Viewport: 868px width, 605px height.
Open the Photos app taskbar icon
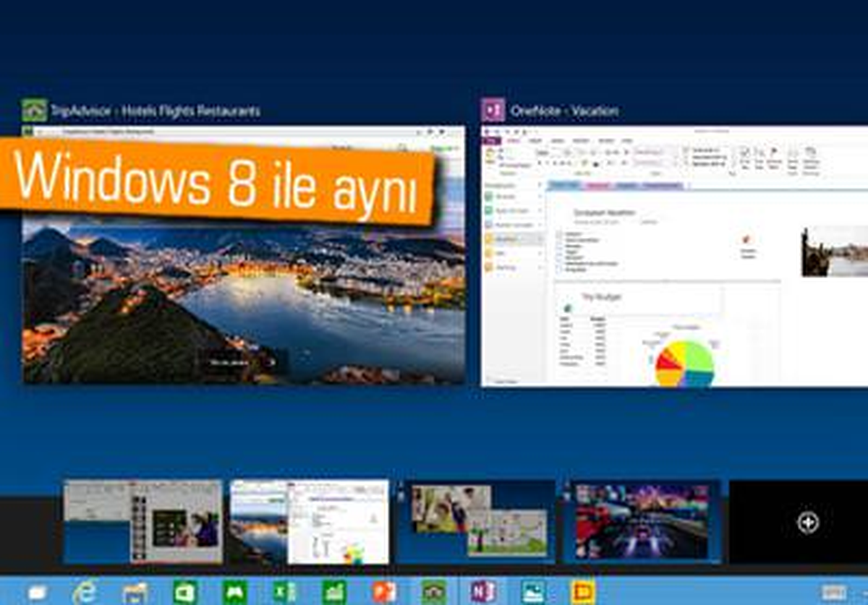[533, 592]
